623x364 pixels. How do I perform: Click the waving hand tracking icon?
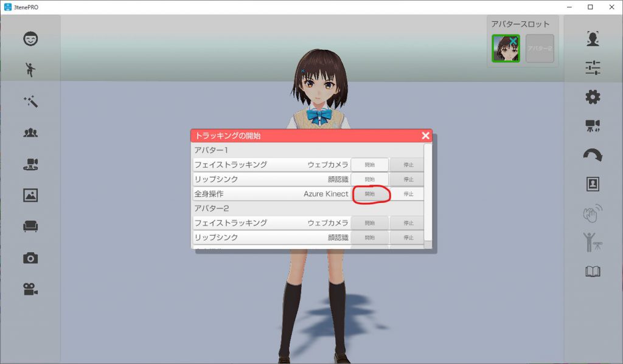point(593,213)
